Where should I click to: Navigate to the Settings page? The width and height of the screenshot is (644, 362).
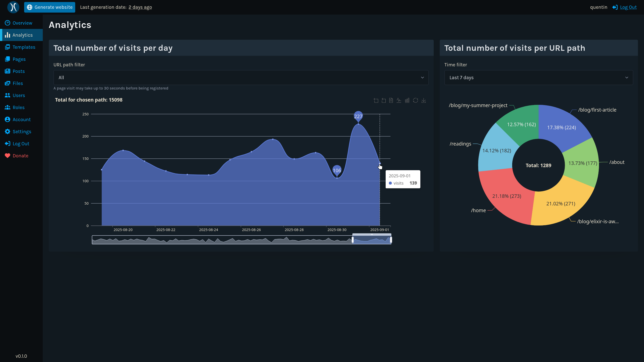pyautogui.click(x=22, y=132)
